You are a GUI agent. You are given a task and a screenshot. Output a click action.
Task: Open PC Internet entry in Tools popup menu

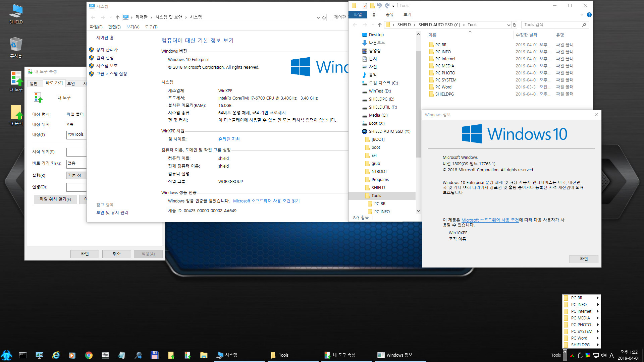pyautogui.click(x=582, y=311)
